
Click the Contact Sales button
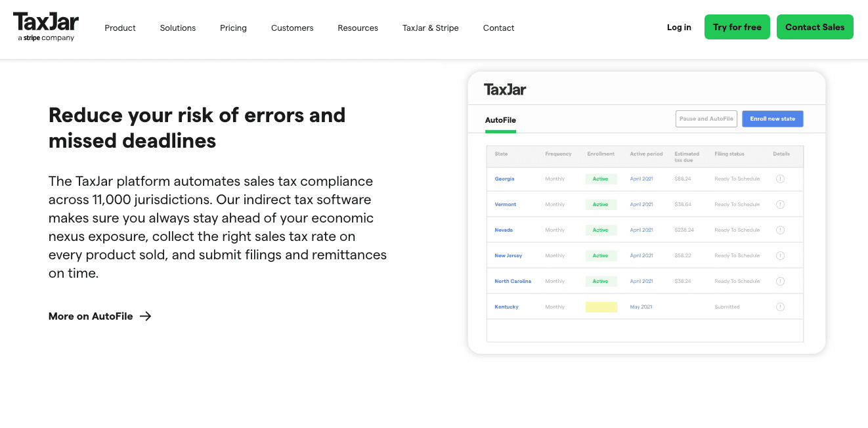tap(815, 27)
